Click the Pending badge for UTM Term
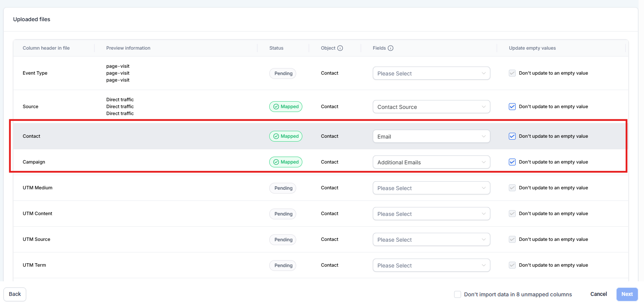 pos(283,266)
